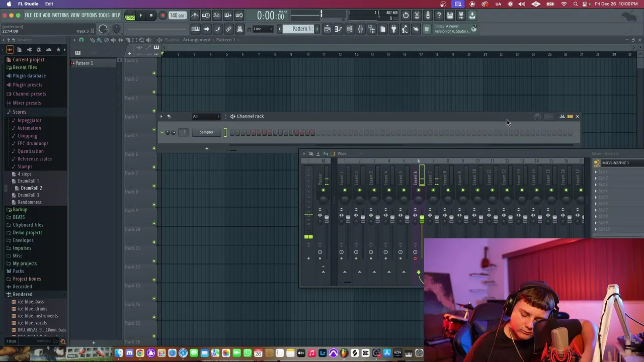The height and width of the screenshot is (362, 644).
Task: Select the playlist Zoom tool
Action: pos(141,40)
